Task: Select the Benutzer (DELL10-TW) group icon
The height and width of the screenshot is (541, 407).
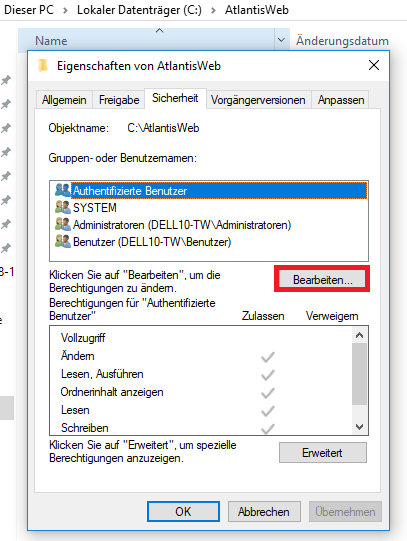Action: point(63,242)
